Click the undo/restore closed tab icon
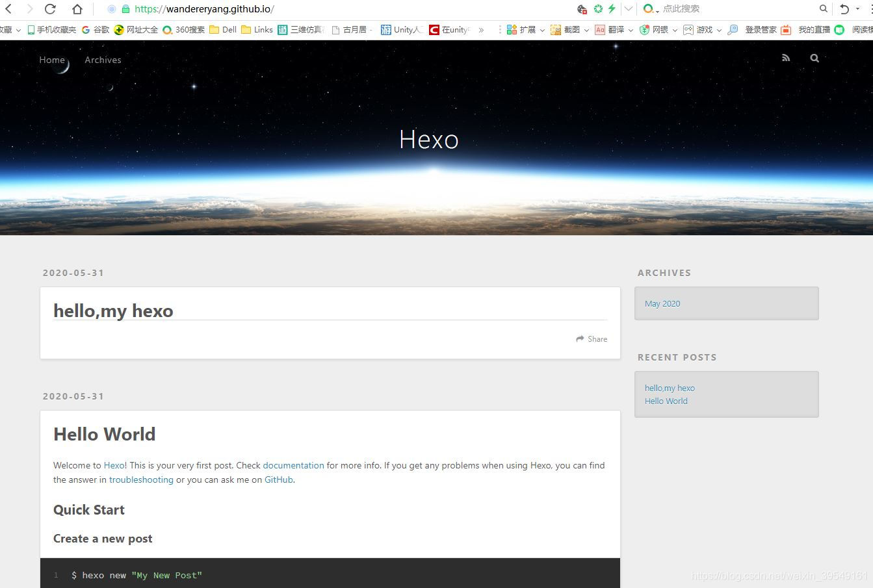 (844, 9)
